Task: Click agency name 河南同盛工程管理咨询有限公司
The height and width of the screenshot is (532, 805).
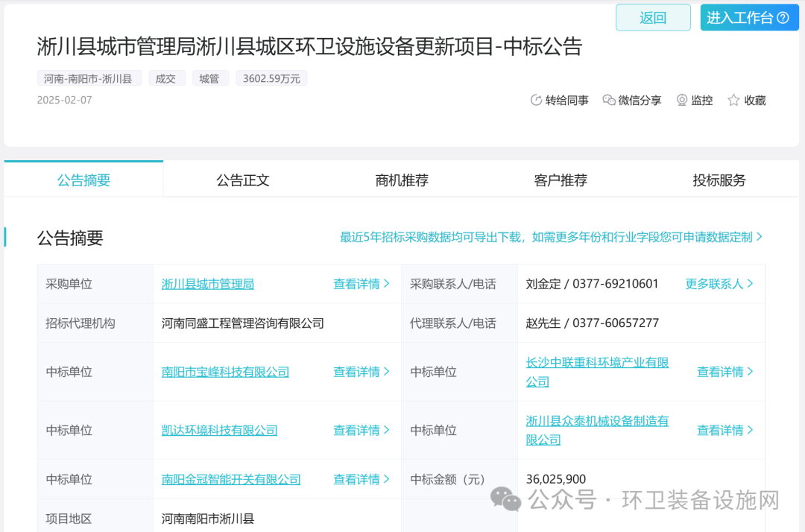Action: pos(243,323)
